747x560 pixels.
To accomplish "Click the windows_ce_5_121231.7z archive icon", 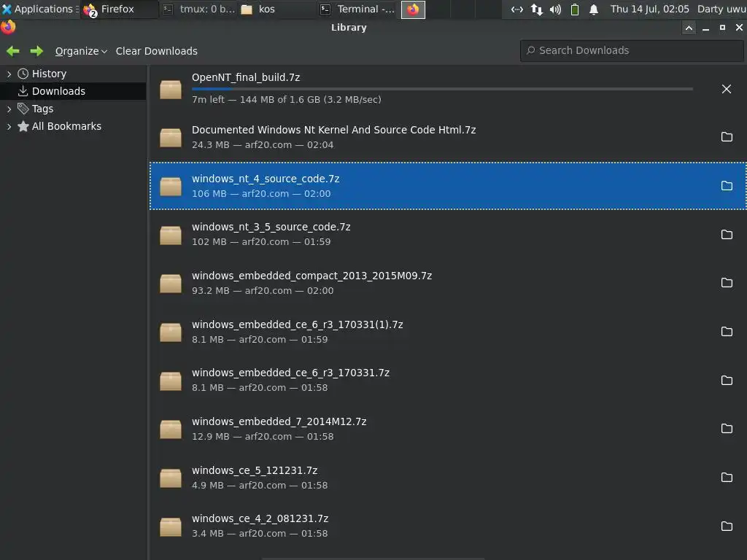I will pyautogui.click(x=171, y=478).
